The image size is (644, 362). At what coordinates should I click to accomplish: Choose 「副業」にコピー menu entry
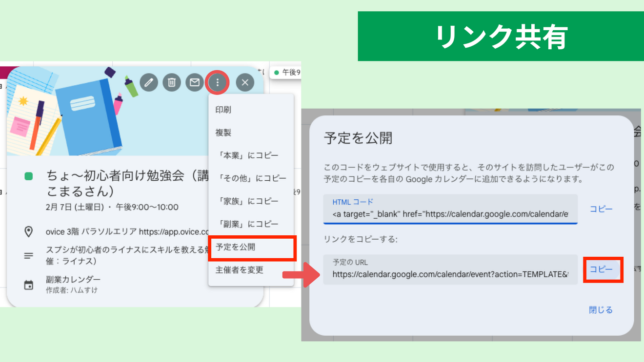point(251,224)
